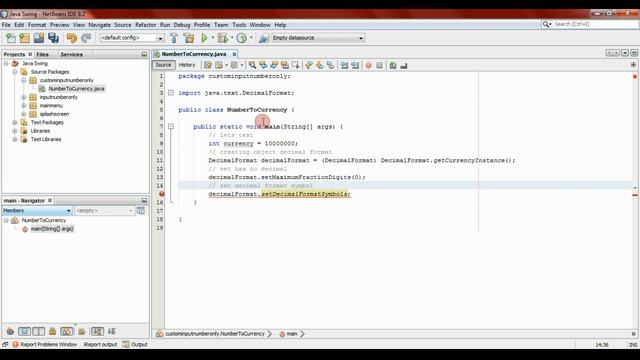Click the Find Selection magnifier icon
640x360 pixels.
click(x=252, y=65)
